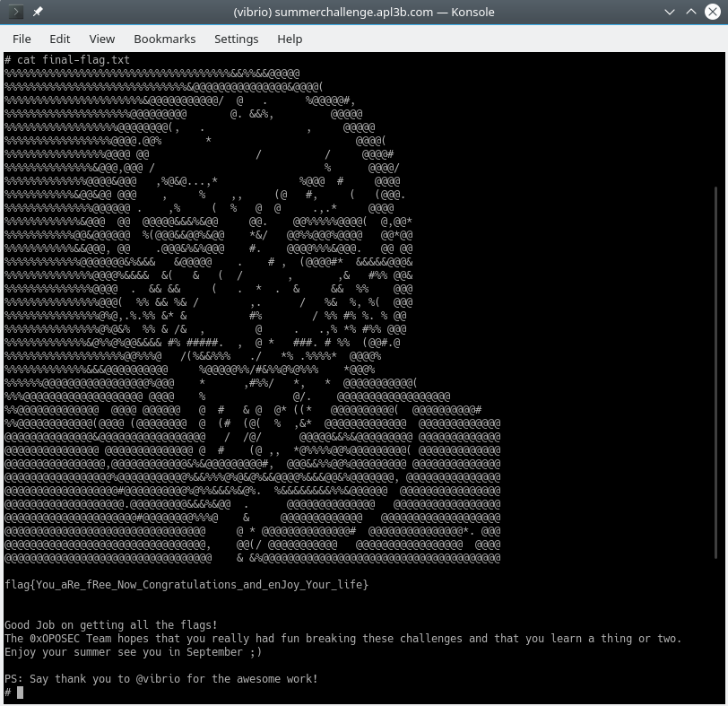
Task: Click the pin on all desktops icon
Action: 38,13
